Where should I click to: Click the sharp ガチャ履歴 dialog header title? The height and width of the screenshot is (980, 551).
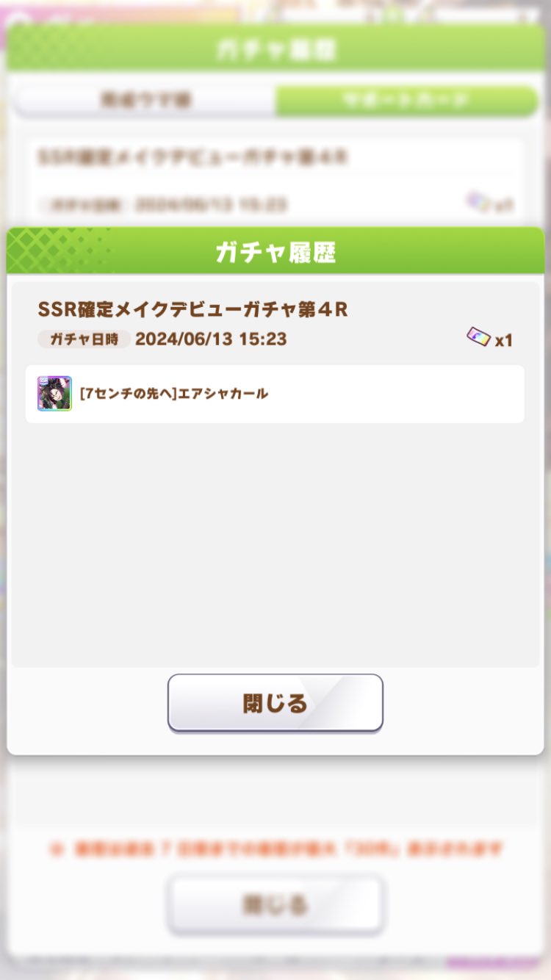click(275, 253)
